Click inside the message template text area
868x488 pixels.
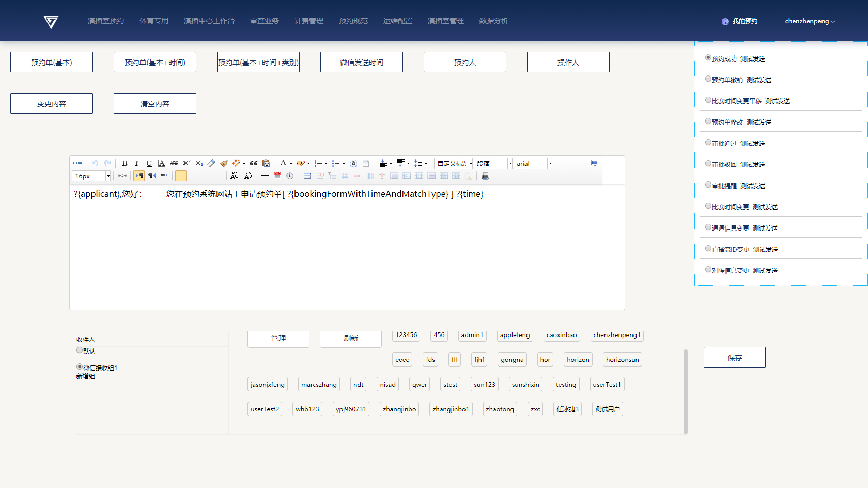[346, 248]
